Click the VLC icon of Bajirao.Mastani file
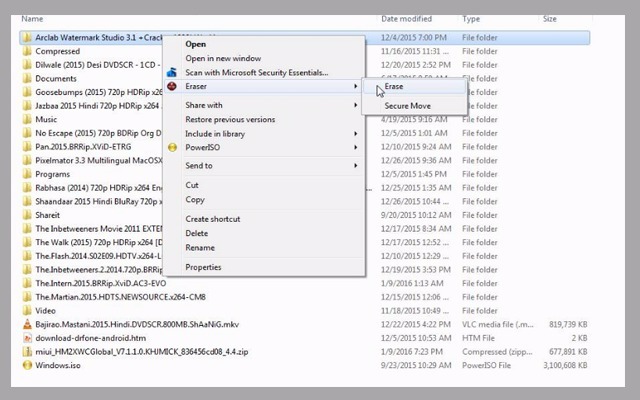This screenshot has height=400, width=640. coord(26,324)
